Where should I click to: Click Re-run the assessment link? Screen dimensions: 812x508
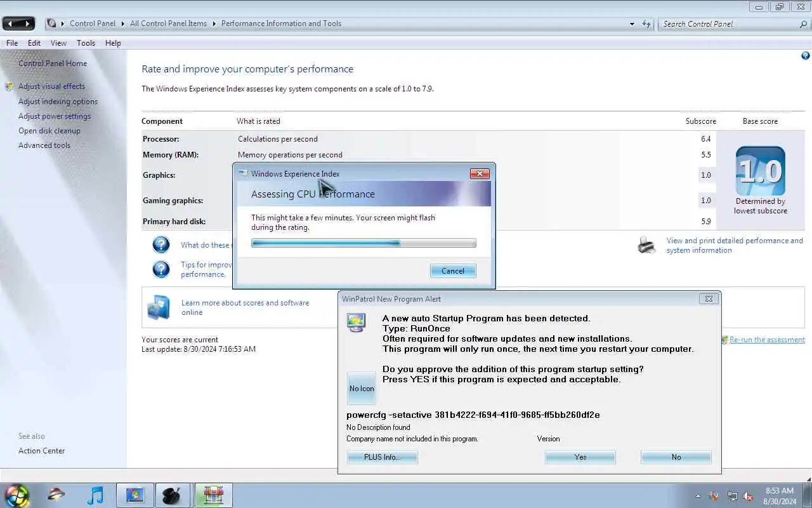[x=767, y=340]
